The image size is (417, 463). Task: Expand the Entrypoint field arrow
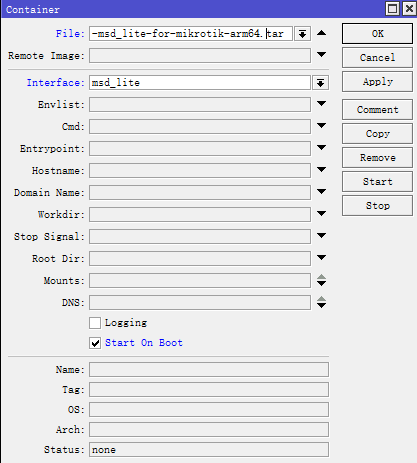pyautogui.click(x=321, y=147)
